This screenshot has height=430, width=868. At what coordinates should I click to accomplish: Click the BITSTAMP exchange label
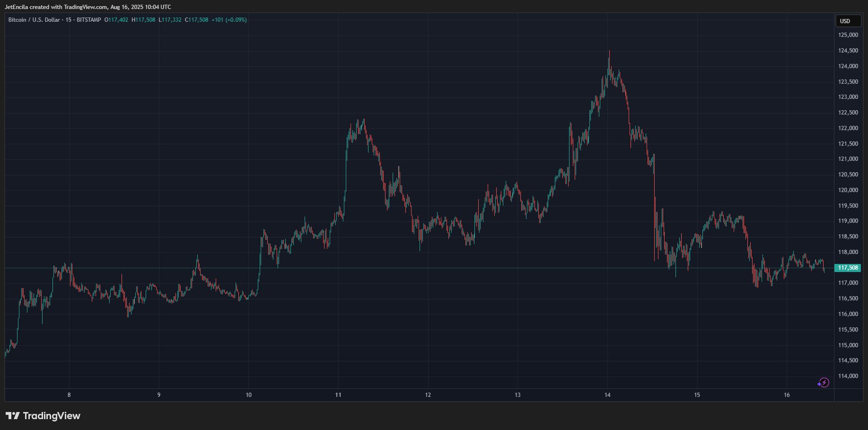[x=88, y=20]
